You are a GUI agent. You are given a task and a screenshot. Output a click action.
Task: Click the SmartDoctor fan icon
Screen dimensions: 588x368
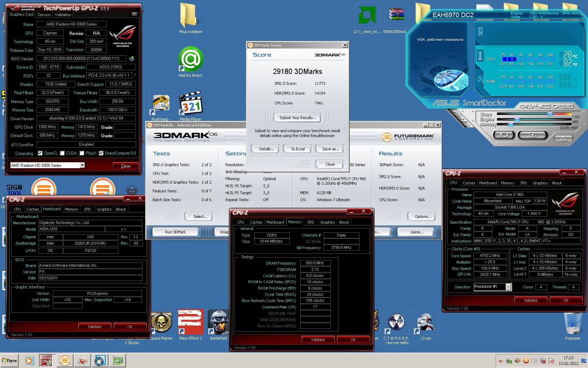point(481,79)
